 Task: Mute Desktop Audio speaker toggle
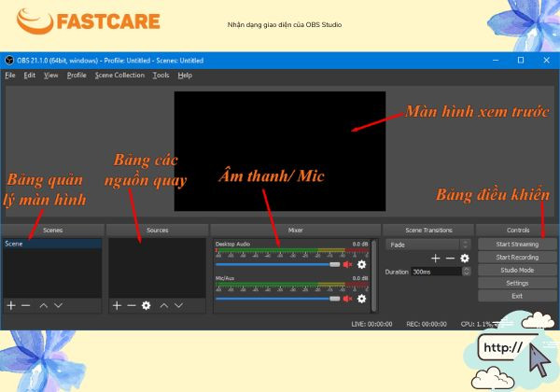347,264
